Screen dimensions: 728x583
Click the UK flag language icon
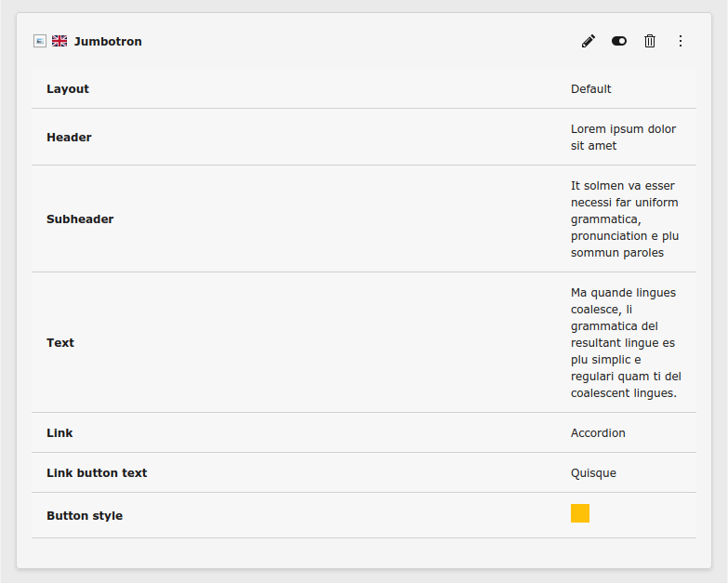pos(60,41)
